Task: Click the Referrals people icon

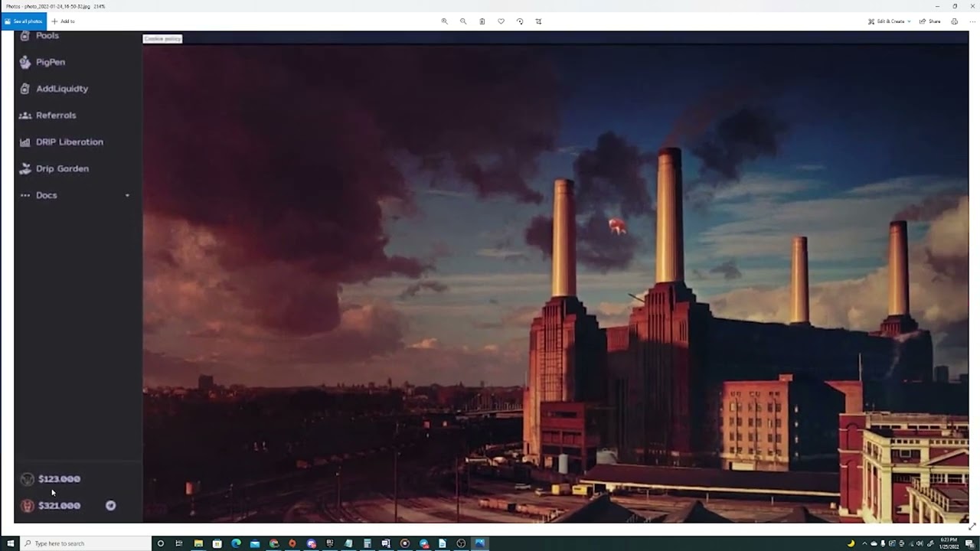Action: coord(25,116)
